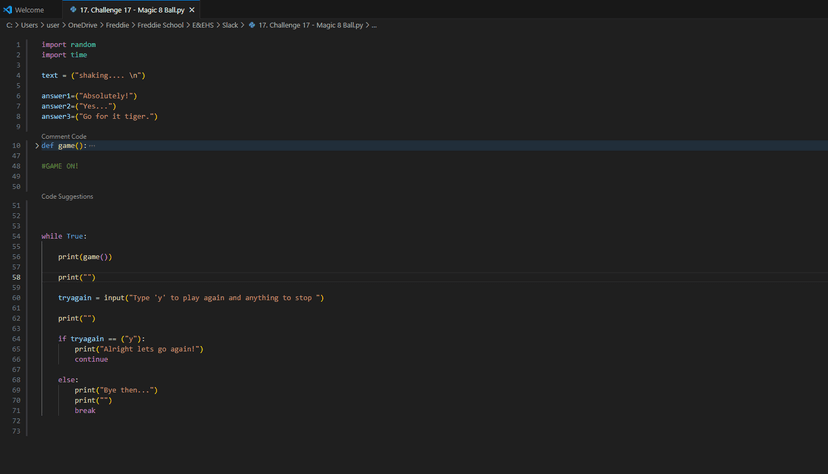Expand the folded def game() function
The image size is (828, 474).
click(37, 146)
